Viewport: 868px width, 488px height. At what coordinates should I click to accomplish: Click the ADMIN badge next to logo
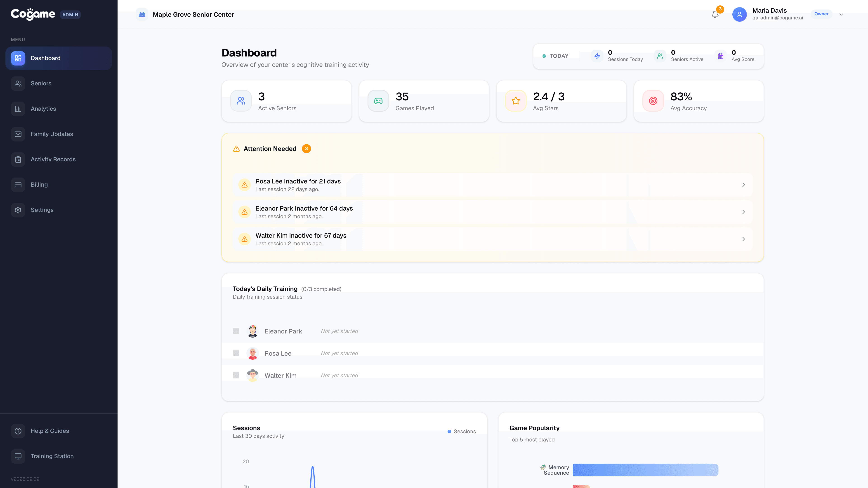(x=70, y=14)
